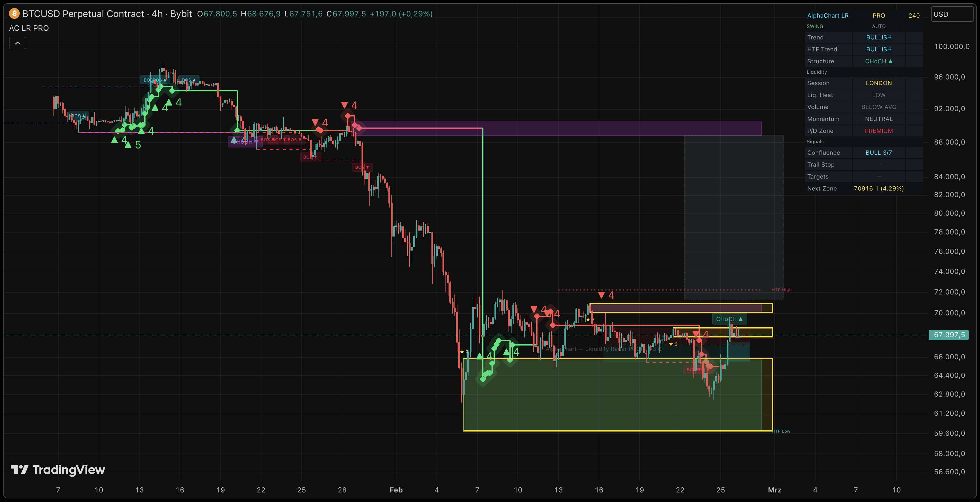Open the USD currency dropdown in the top-right

click(x=952, y=14)
